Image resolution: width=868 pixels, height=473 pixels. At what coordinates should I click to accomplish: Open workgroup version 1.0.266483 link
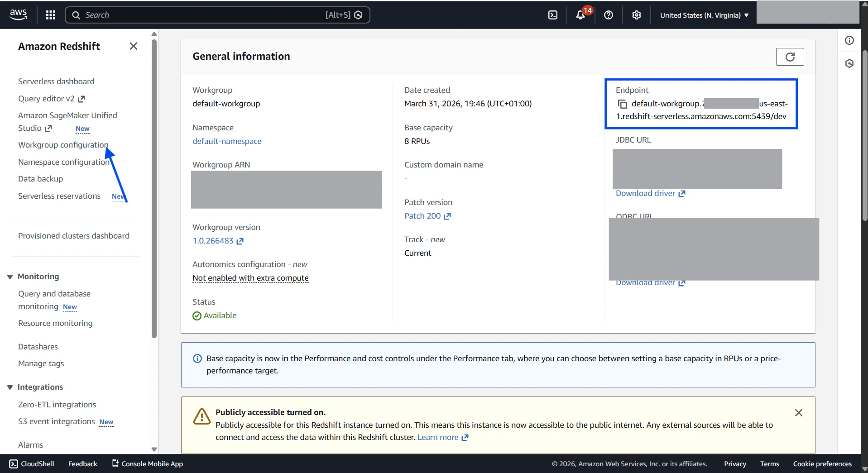tap(218, 241)
